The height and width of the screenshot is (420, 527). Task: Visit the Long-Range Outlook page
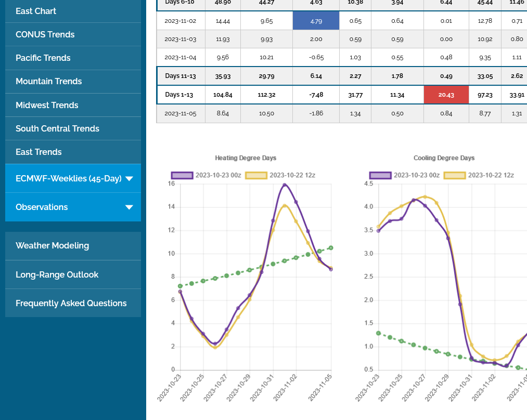coord(57,274)
